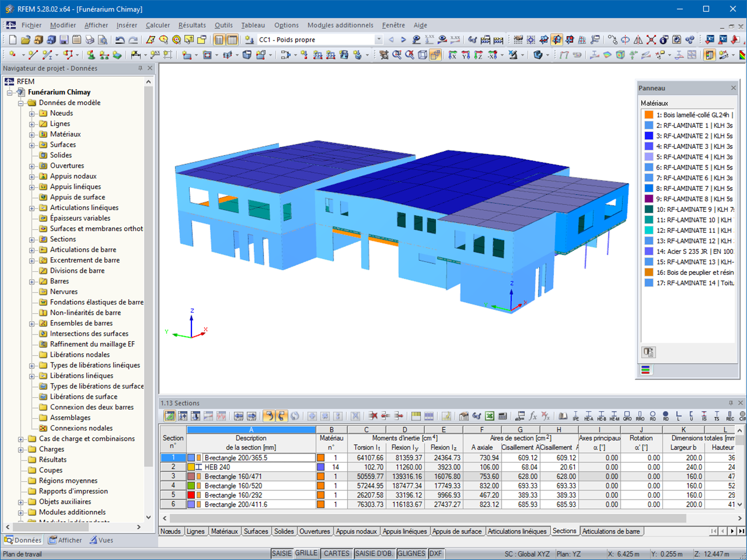Toggle GRILLE in the status bar
The width and height of the screenshot is (747, 560).
[x=306, y=553]
